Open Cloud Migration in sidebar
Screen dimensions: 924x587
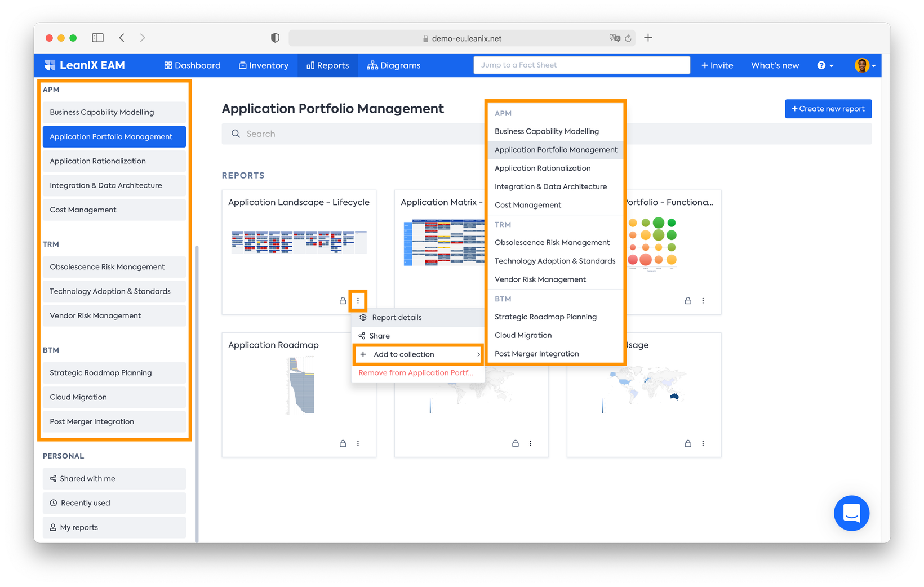(114, 397)
